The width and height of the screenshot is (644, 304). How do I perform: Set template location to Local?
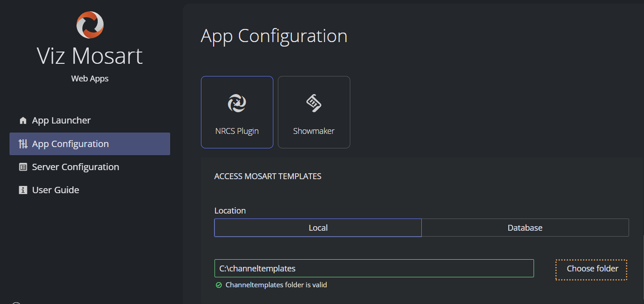pyautogui.click(x=318, y=228)
